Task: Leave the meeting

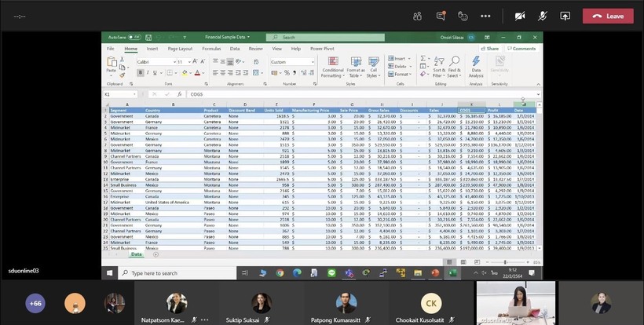Action: pos(607,16)
